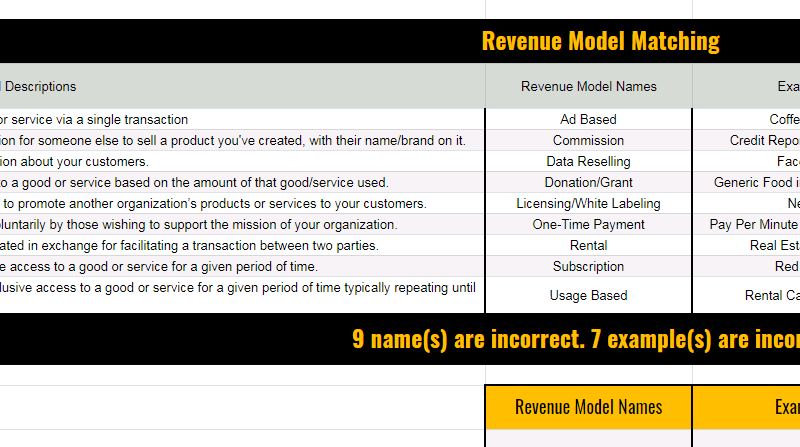Screen dimensions: 800x447
Task: Click the 'Licensing/White Labeling' cell
Action: [588, 203]
